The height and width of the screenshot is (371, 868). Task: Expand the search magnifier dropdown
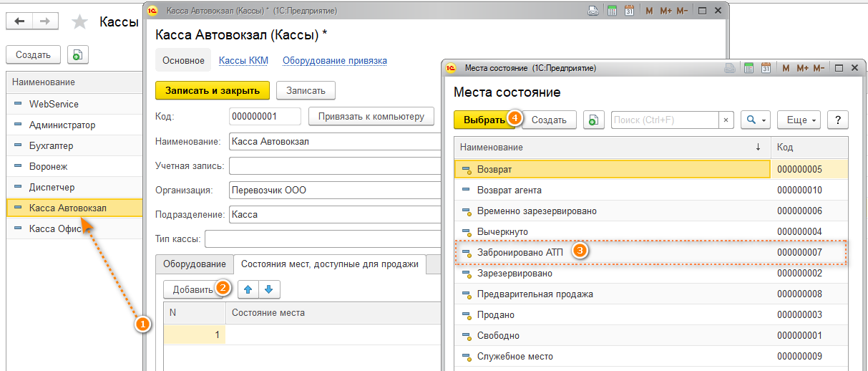(x=756, y=120)
